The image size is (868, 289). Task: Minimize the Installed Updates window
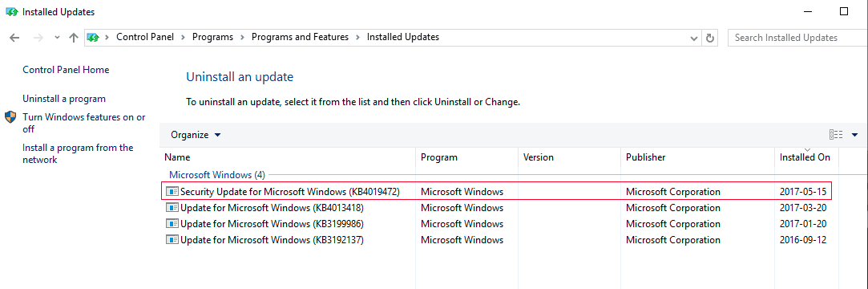809,11
